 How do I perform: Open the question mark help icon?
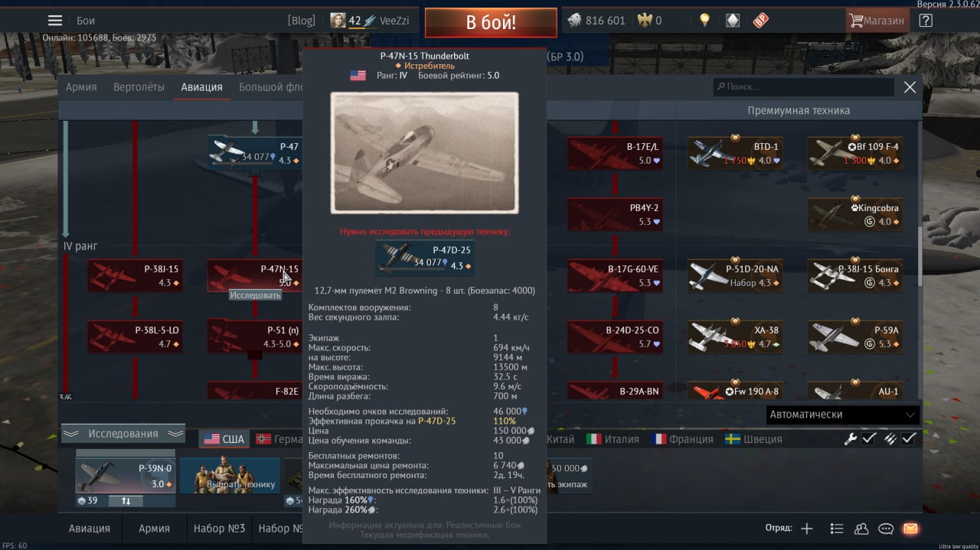(x=926, y=21)
